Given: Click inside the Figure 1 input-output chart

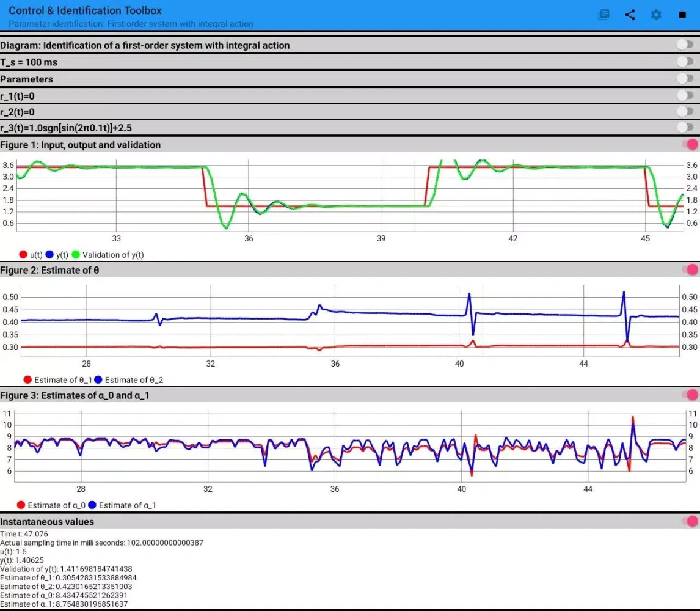Looking at the screenshot, I should click(x=350, y=196).
